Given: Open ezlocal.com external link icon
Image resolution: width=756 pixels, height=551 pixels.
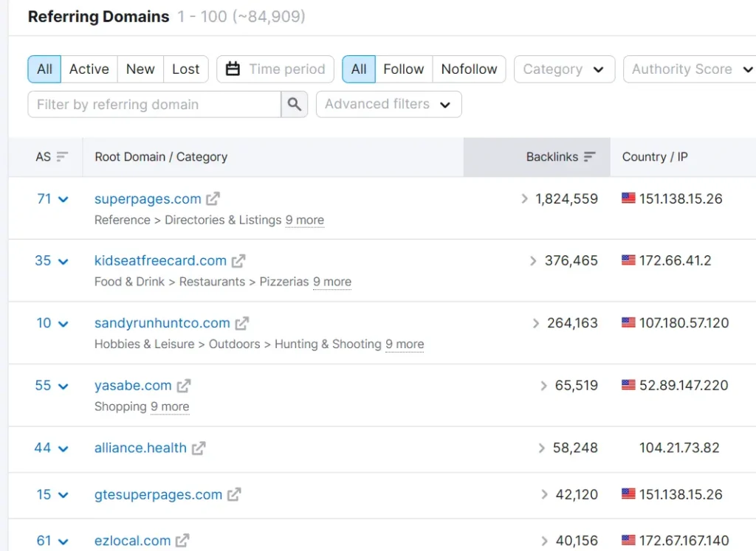Looking at the screenshot, I should point(182,541).
